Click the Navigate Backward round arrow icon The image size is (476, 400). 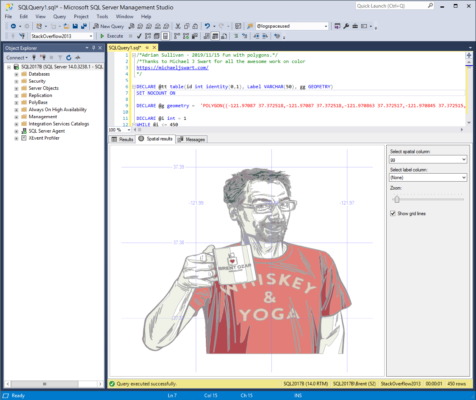(x=13, y=26)
